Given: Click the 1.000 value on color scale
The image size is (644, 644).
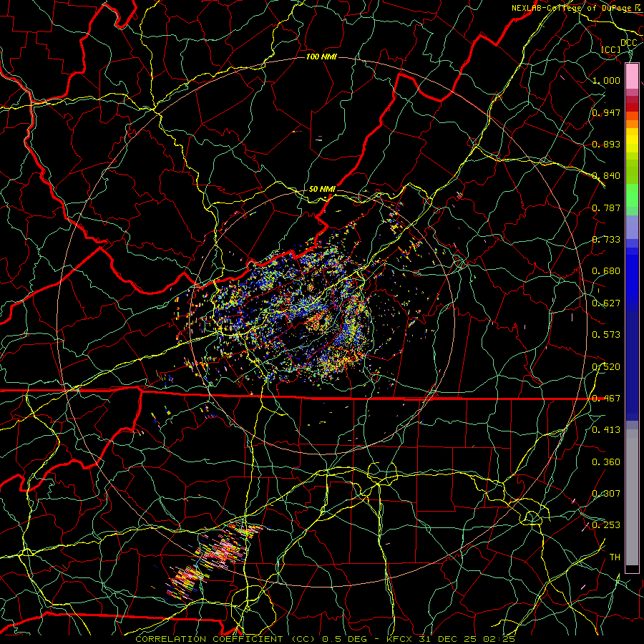Looking at the screenshot, I should point(606,80).
